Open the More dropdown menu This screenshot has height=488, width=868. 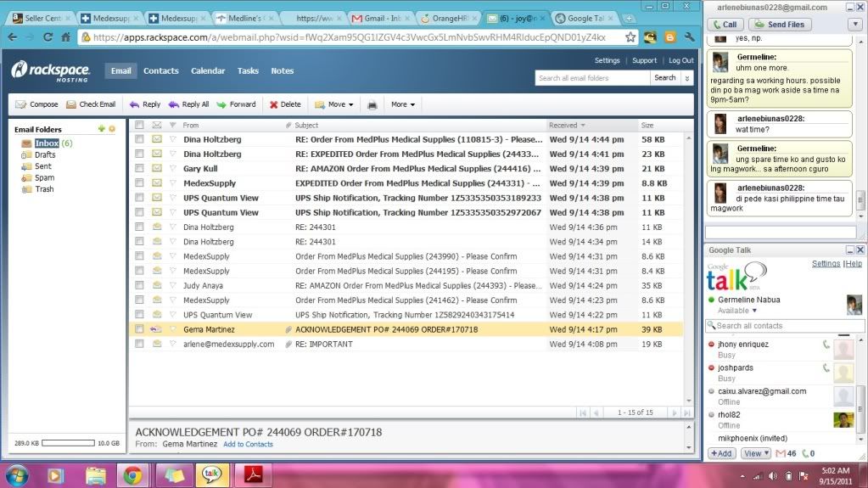point(402,104)
